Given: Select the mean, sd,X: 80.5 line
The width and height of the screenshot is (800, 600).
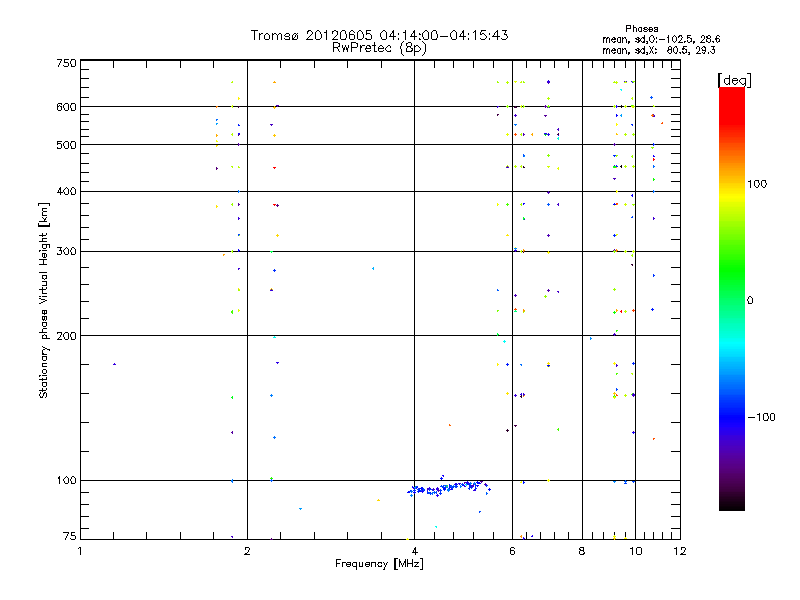Looking at the screenshot, I should [x=659, y=50].
